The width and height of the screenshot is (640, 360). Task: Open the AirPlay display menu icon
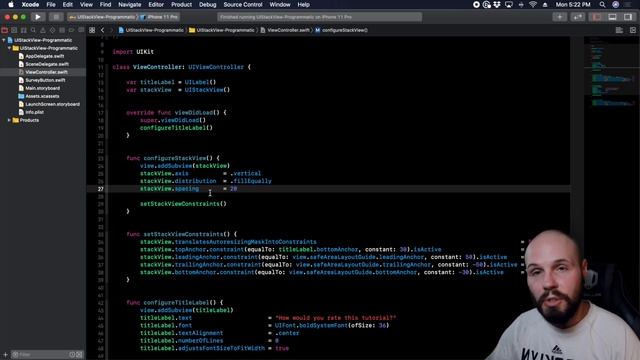509,5
